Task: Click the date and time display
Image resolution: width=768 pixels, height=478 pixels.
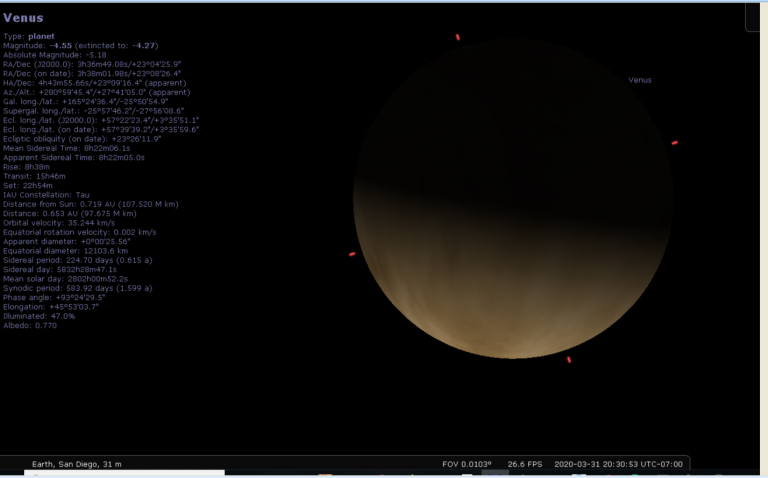Action: tap(618, 464)
